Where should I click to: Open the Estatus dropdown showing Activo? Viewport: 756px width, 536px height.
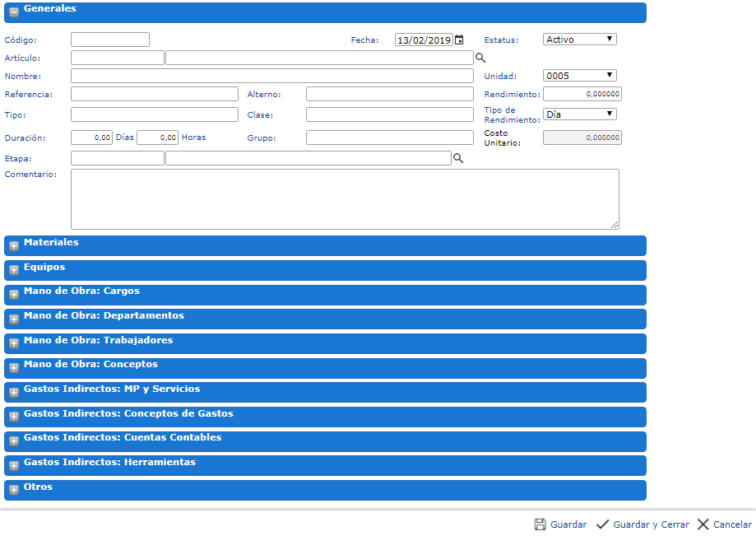pos(580,40)
